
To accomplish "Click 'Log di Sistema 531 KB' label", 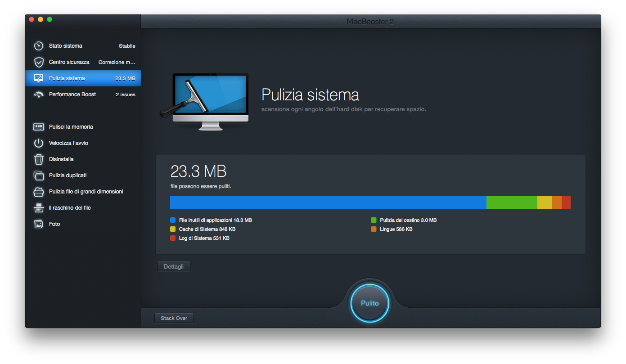I will [204, 238].
